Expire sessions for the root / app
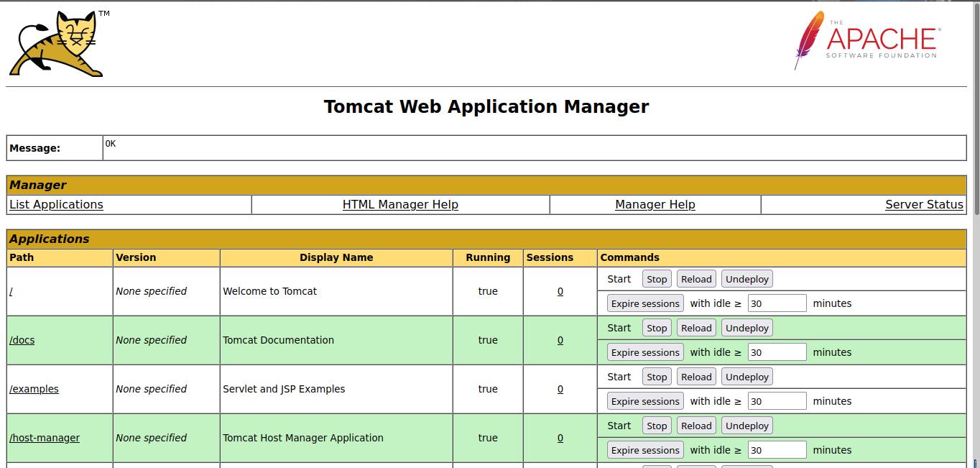Viewport: 980px width, 468px height. pyautogui.click(x=645, y=303)
